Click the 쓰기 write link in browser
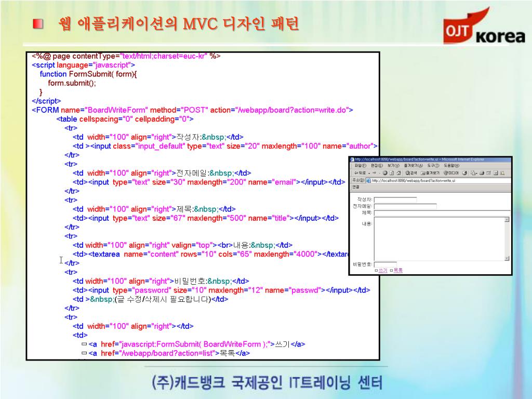Viewport: 532px width, 399px height. [x=383, y=270]
